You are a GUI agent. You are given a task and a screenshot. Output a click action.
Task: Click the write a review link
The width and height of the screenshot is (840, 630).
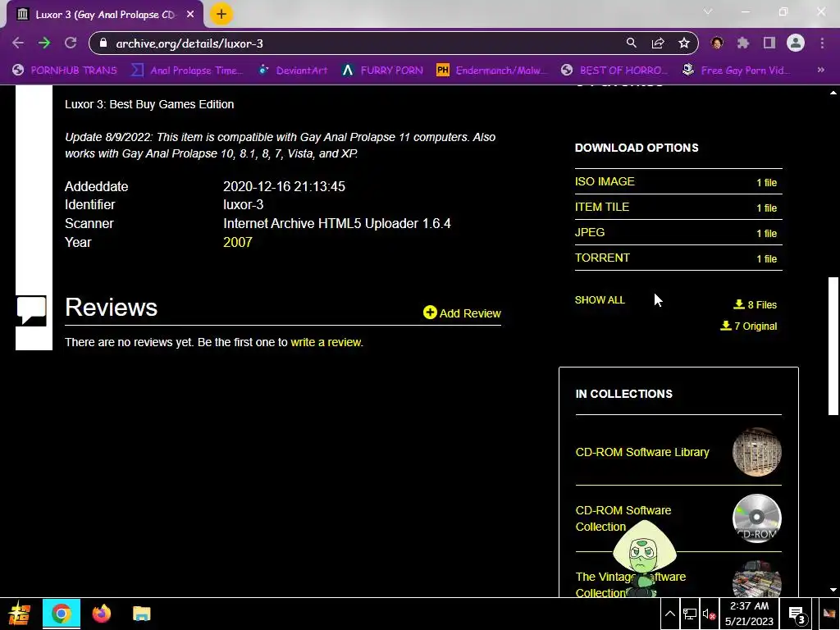tap(326, 342)
